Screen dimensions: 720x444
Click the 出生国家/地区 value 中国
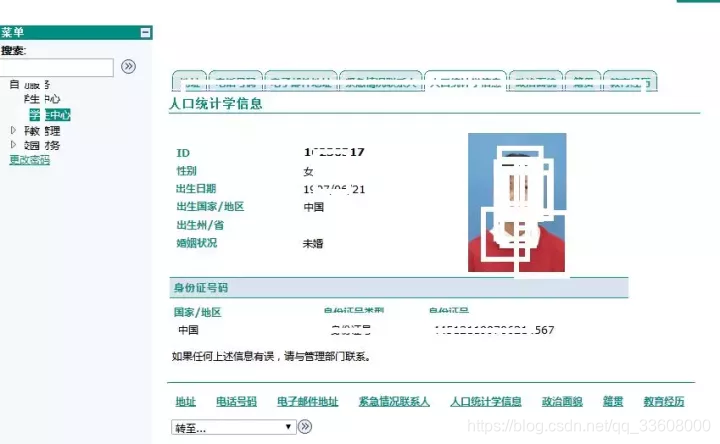(x=314, y=207)
